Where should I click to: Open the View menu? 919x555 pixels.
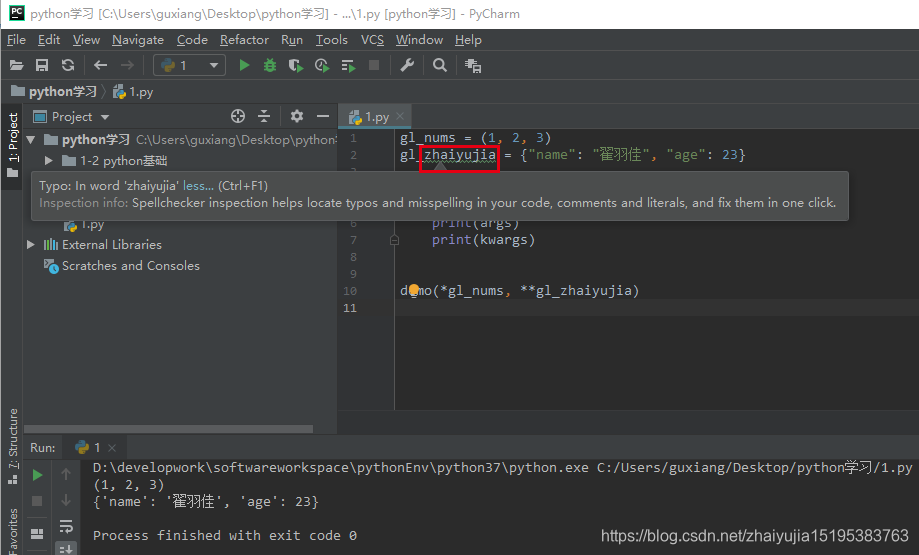coord(86,40)
